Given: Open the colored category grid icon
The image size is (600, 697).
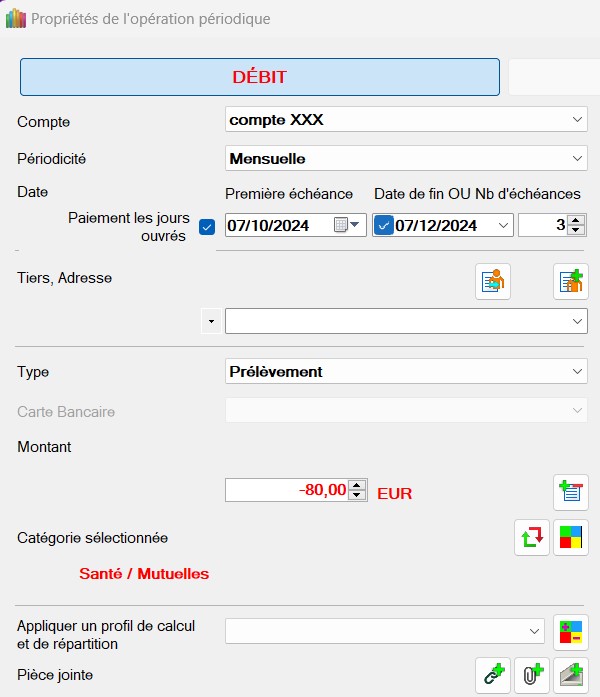Looking at the screenshot, I should 571,537.
